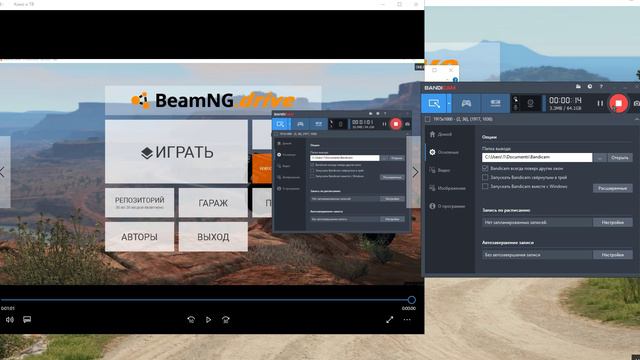Open the Видео tab in Bandicam sidebar
The image size is (640, 360).
pos(440,170)
